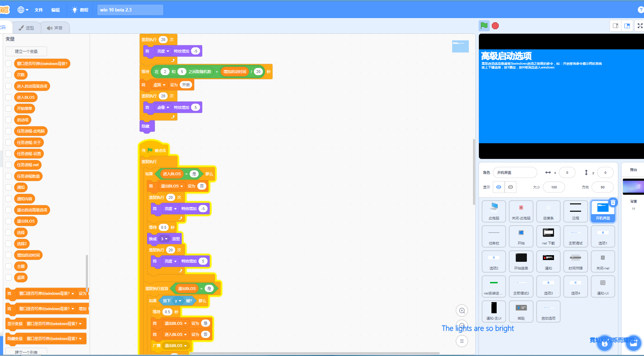Zoom in the code workspace

[462, 310]
